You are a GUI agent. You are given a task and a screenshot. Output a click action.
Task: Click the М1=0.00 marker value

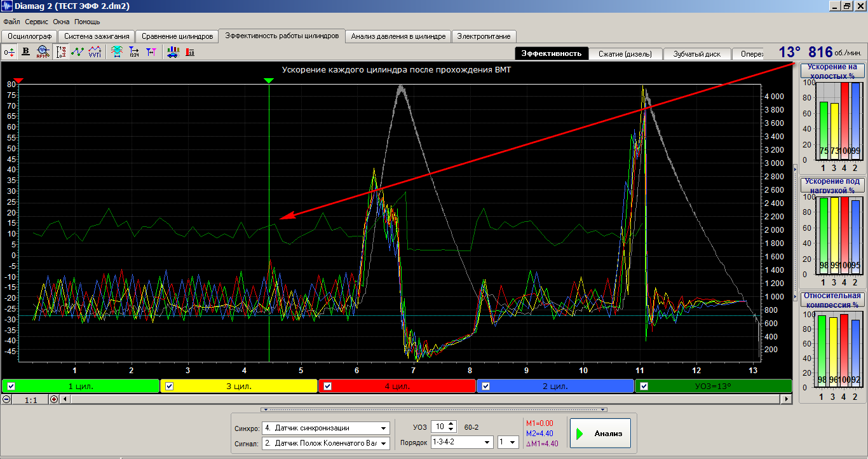tap(539, 423)
